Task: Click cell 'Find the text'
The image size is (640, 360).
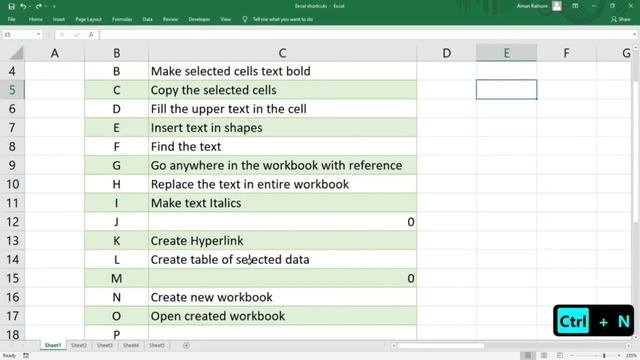Action: [x=282, y=146]
